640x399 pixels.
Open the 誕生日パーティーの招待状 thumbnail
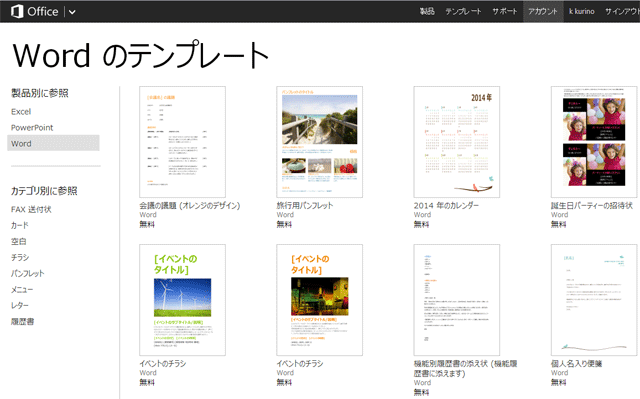[594, 142]
